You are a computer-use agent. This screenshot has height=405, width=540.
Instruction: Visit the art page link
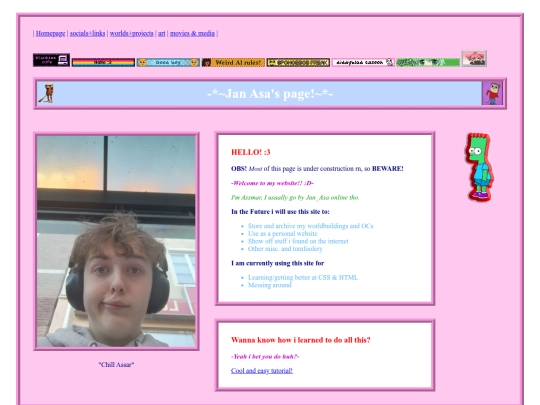tap(162, 33)
